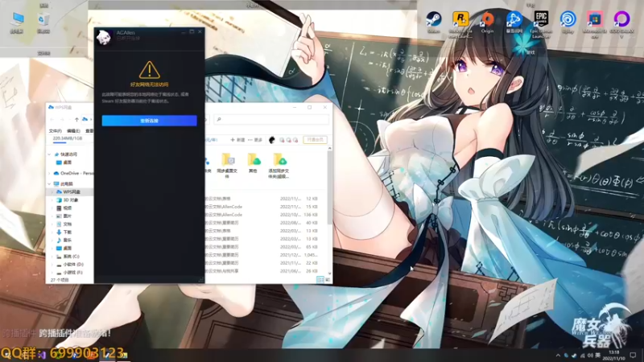
Task: Click the back arrow in WPS explorer
Action: [x=52, y=119]
